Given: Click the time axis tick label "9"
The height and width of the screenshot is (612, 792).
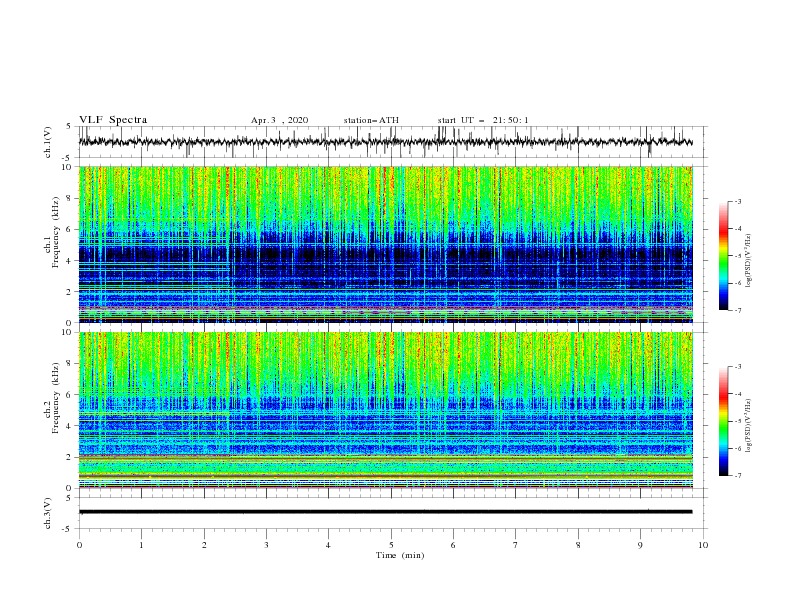Looking at the screenshot, I should click(640, 545).
